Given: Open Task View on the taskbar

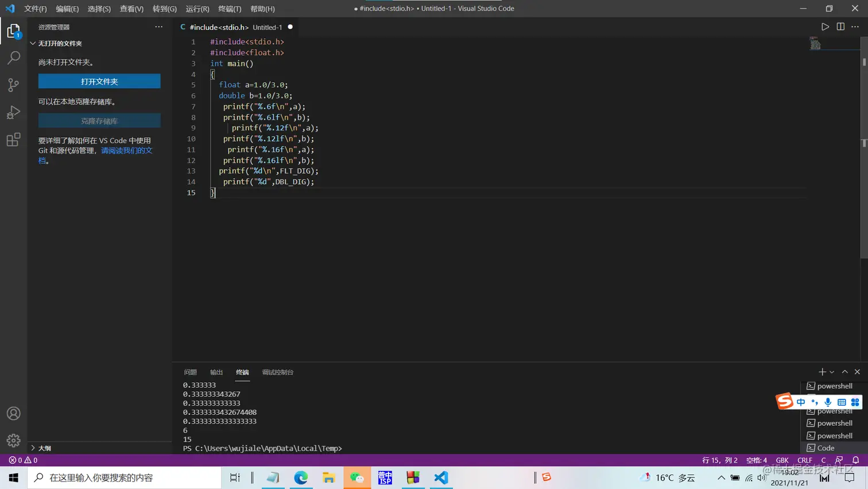Looking at the screenshot, I should [x=235, y=478].
